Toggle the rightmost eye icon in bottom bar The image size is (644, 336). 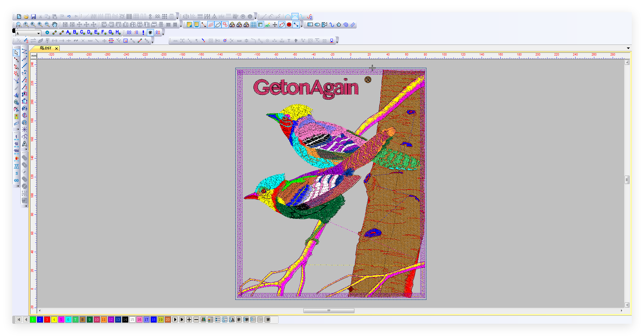(267, 320)
